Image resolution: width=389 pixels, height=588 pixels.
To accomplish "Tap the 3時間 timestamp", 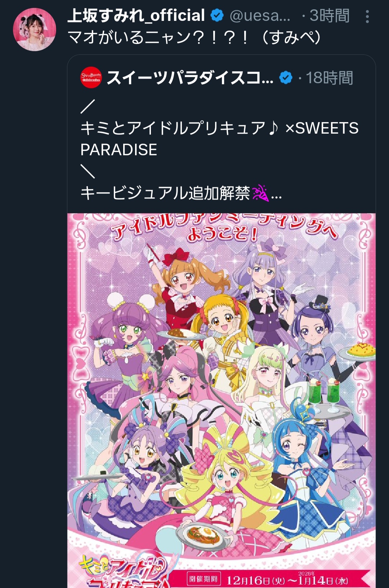I will coord(329,16).
